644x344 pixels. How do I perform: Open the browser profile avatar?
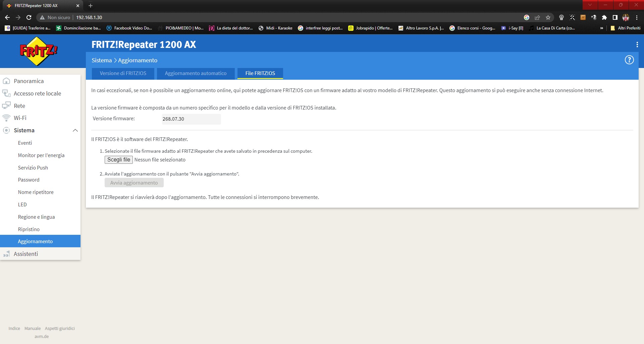pyautogui.click(x=626, y=17)
